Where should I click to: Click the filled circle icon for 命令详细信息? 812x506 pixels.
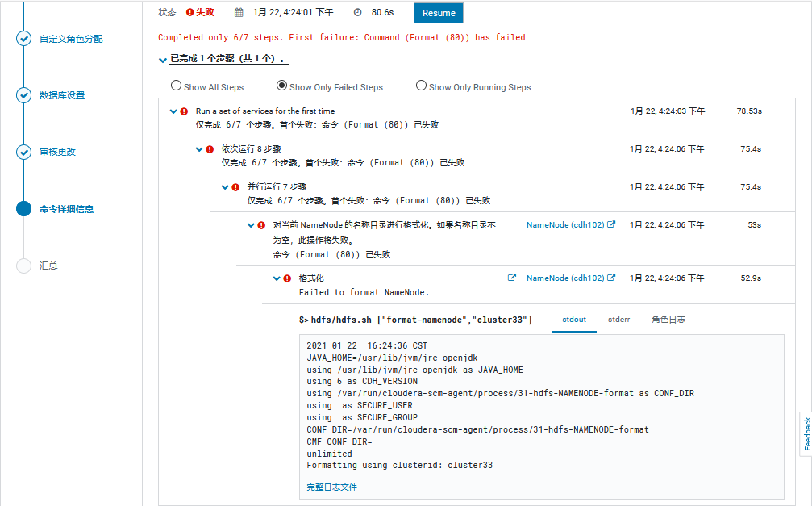coord(23,207)
